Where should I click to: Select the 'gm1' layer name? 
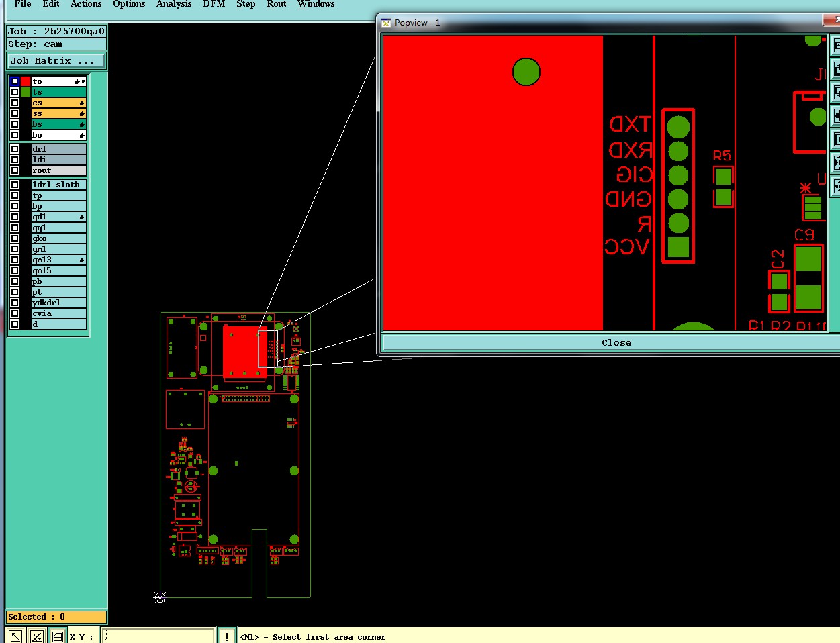point(59,249)
